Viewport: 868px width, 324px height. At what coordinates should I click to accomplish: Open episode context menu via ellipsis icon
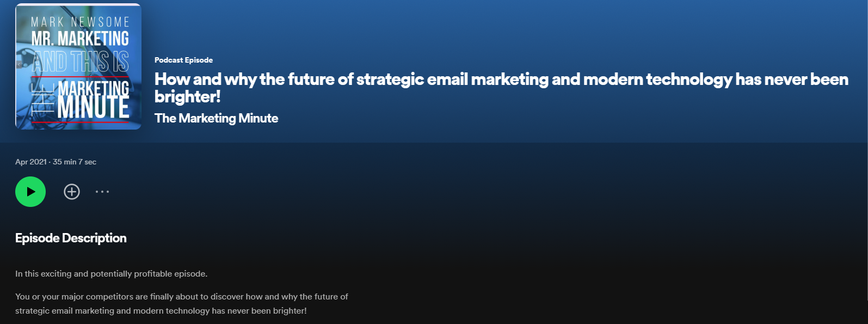[x=102, y=192]
